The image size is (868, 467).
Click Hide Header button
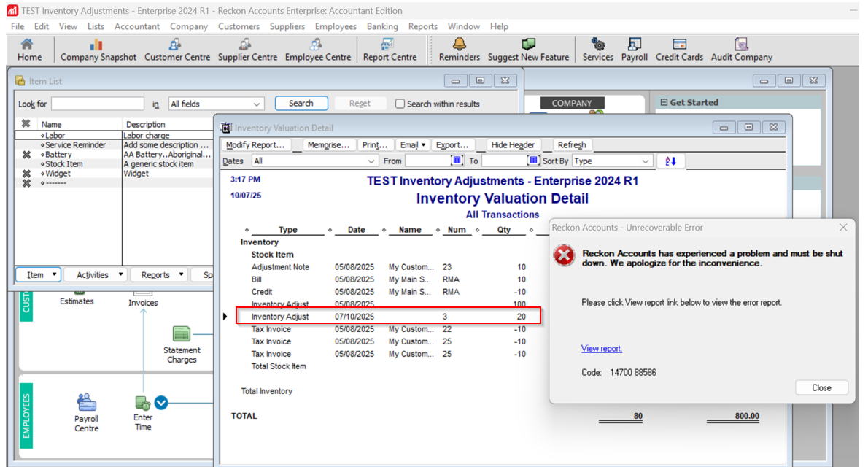click(x=513, y=145)
